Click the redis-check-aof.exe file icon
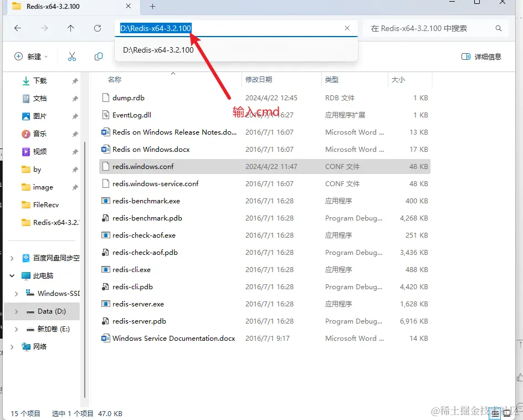The image size is (523, 420). (106, 235)
